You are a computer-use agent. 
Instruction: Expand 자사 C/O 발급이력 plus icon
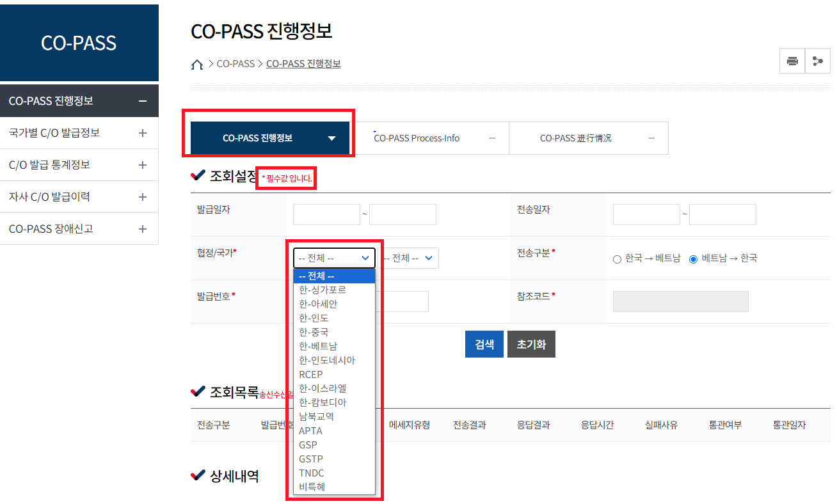[143, 197]
